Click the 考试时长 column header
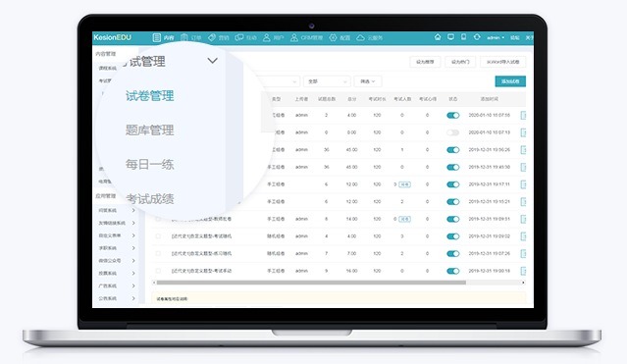The height and width of the screenshot is (364, 627). point(377,99)
